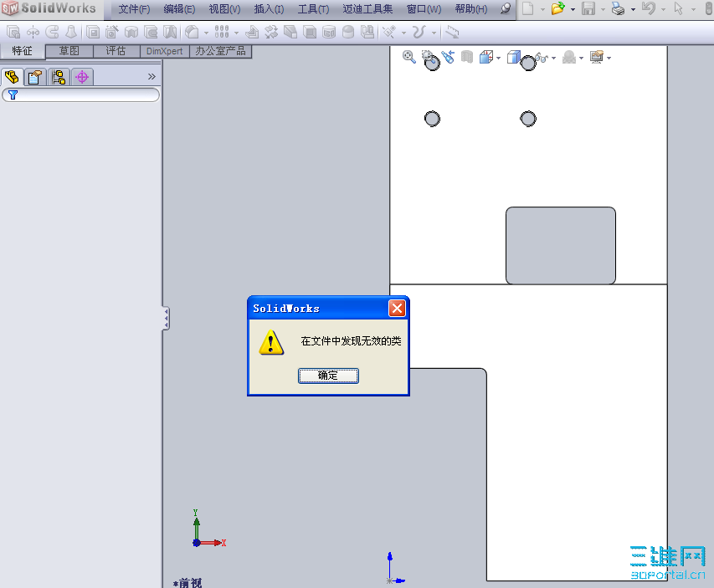Click the Swept Boss/Base icon
714x588 pixels.
52,32
